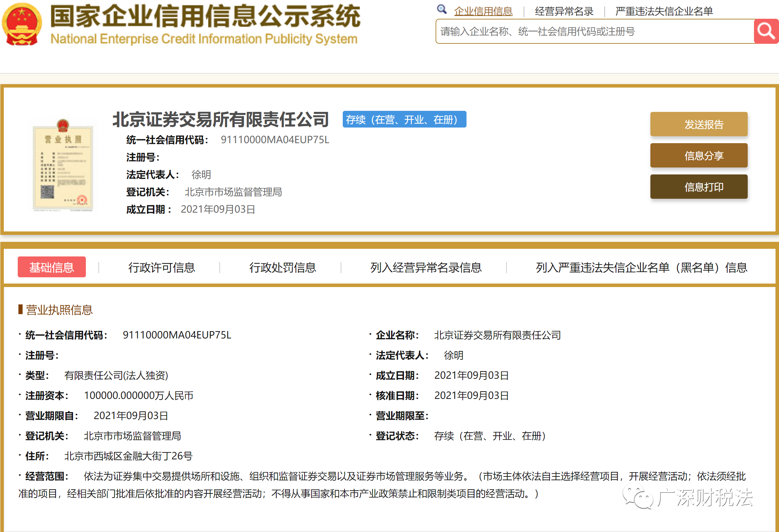Click the license-section 成立日期 value 2021年09月03日
779x532 pixels.
point(471,375)
